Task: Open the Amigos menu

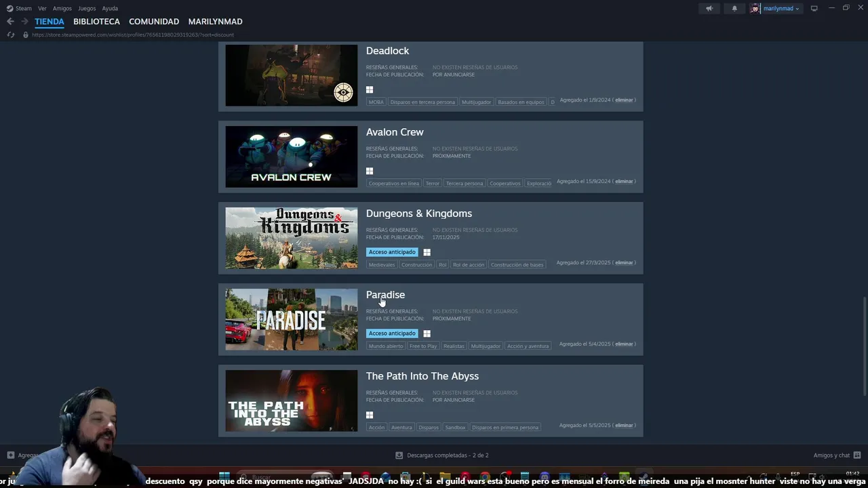Action: point(62,8)
